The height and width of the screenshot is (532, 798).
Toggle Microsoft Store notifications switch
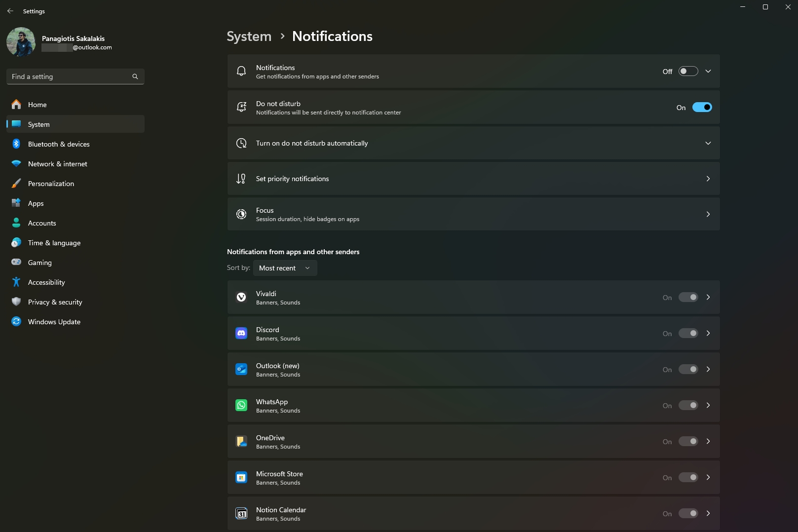(688, 477)
